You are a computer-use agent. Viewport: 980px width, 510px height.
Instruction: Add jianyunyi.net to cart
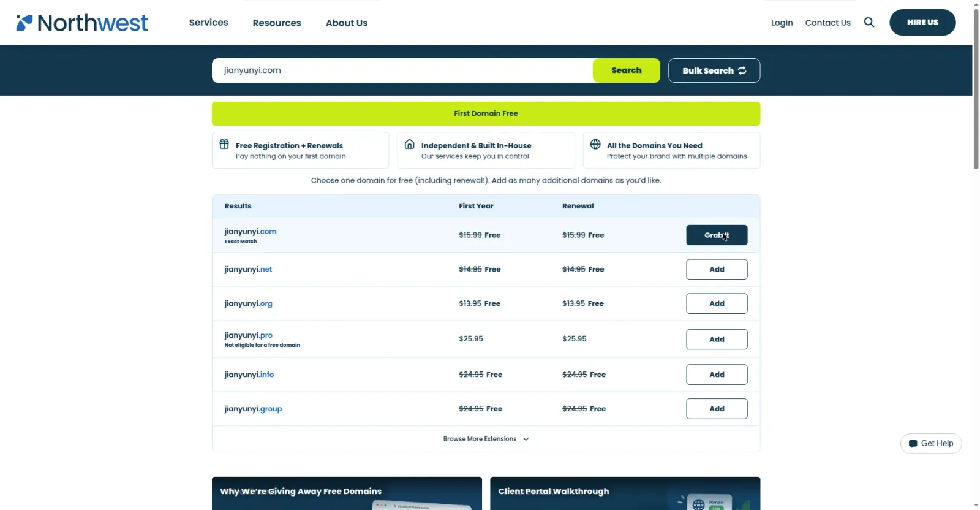[x=717, y=269]
